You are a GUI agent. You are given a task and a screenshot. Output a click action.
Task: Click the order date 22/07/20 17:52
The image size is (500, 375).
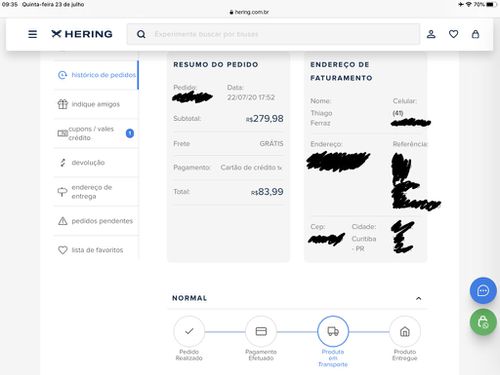tap(251, 98)
